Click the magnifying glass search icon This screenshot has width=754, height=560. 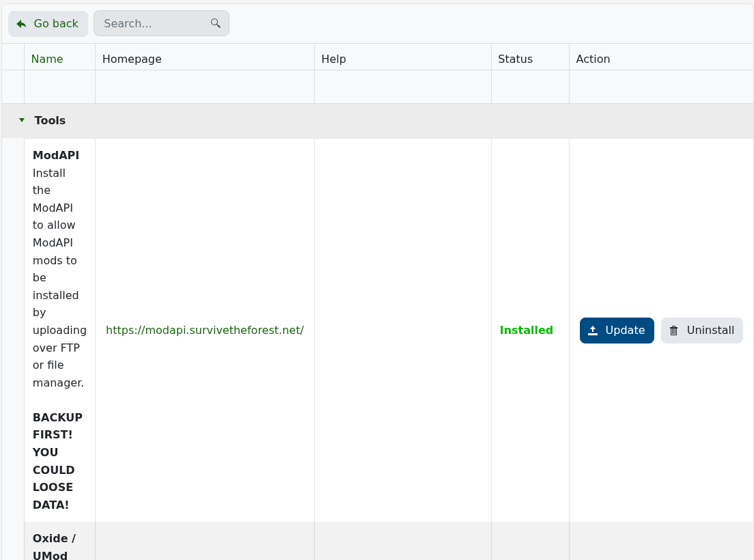(x=216, y=23)
